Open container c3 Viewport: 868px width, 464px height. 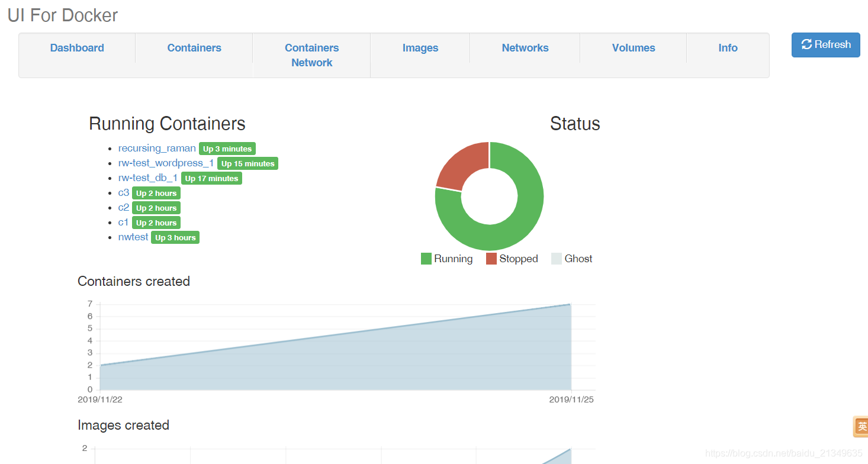point(124,193)
